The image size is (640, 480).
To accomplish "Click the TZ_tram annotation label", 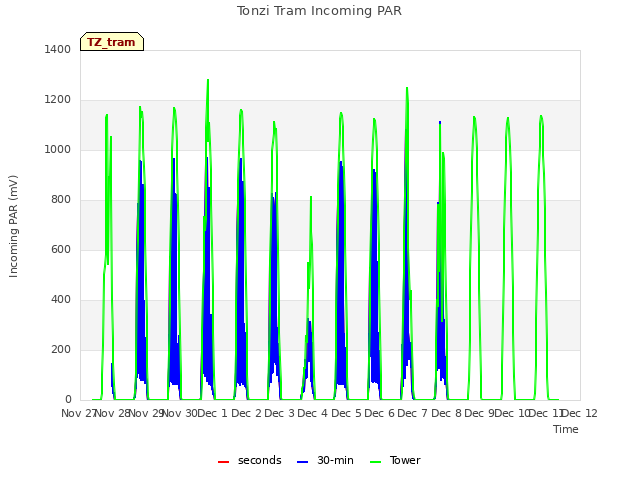I will tap(112, 42).
